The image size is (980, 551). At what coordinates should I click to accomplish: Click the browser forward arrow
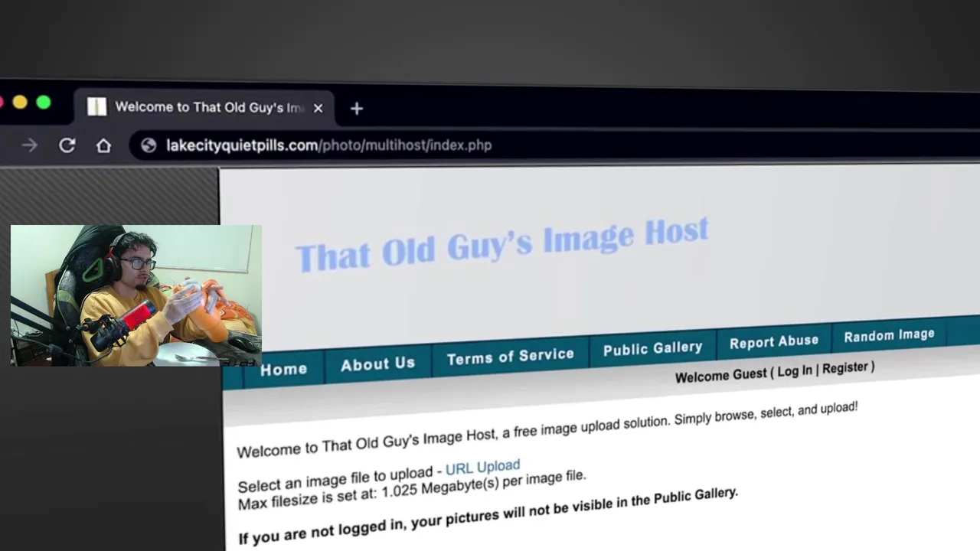[x=29, y=145]
